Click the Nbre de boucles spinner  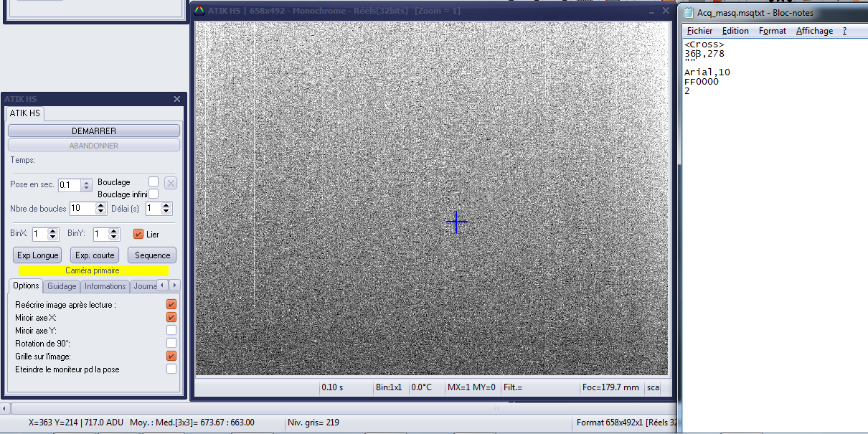(100, 209)
